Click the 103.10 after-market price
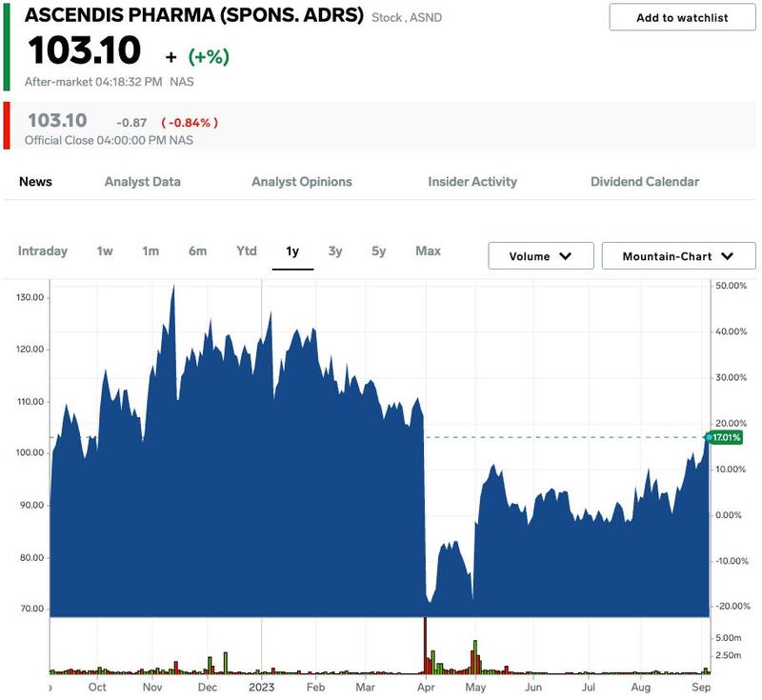Screen dimensions: 762x700 pyautogui.click(x=85, y=50)
